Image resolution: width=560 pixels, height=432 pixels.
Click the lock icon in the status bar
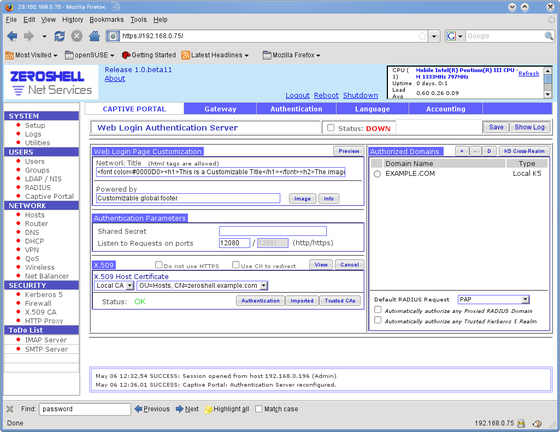(521, 424)
